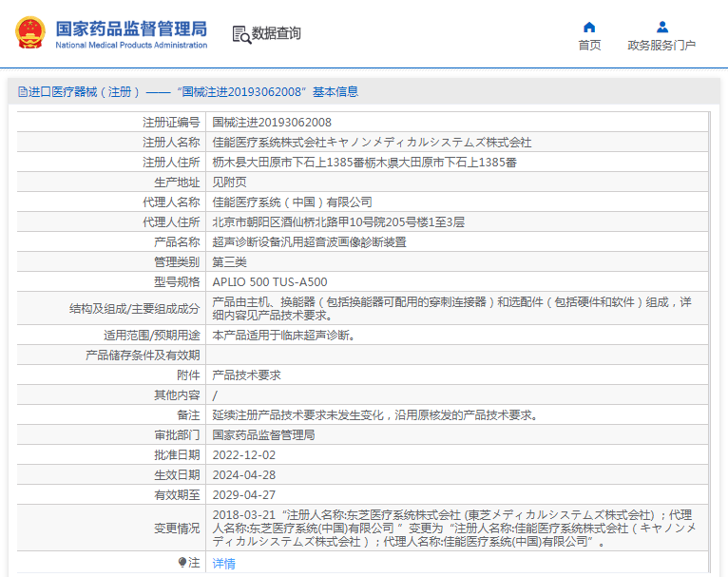The width and height of the screenshot is (728, 577).
Task: Click the document icon before 进口医疗器械
Action: [x=22, y=92]
